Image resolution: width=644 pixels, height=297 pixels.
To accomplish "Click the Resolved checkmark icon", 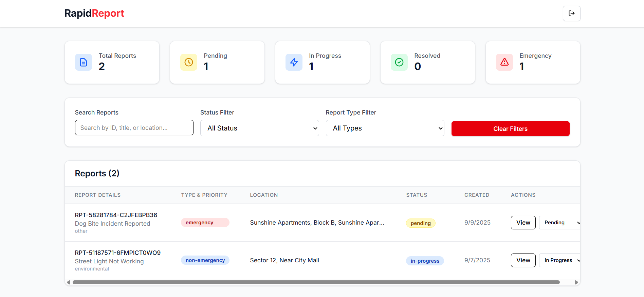I will point(399,62).
